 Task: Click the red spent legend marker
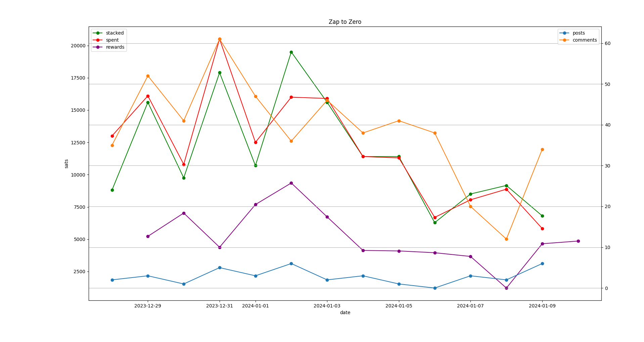pos(98,40)
